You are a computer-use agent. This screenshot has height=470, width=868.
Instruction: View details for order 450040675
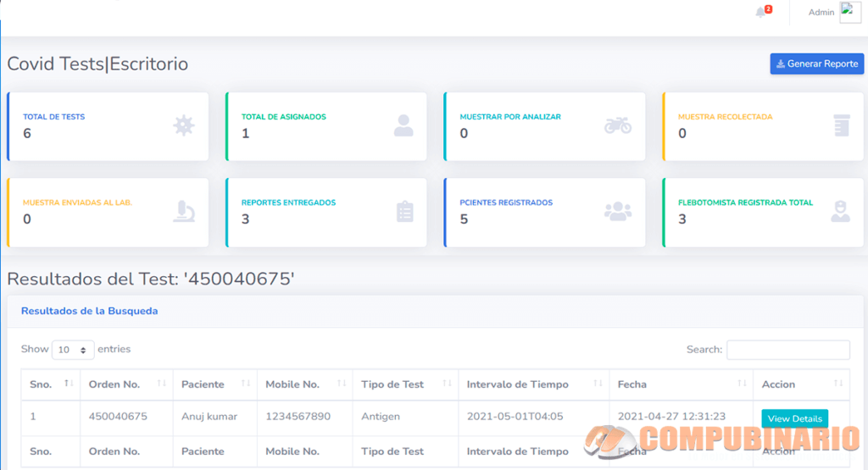pos(794,418)
